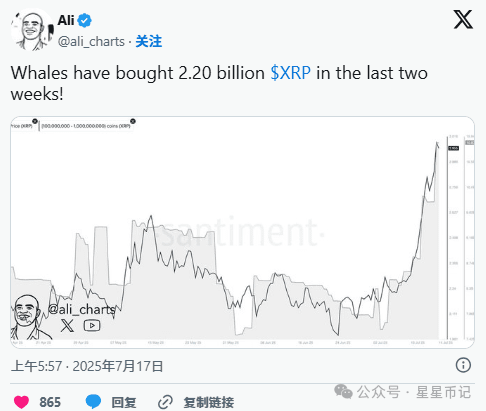Viewport: 486px width, 411px height.
Task: Like the tweet with heart icon
Action: coord(21,402)
